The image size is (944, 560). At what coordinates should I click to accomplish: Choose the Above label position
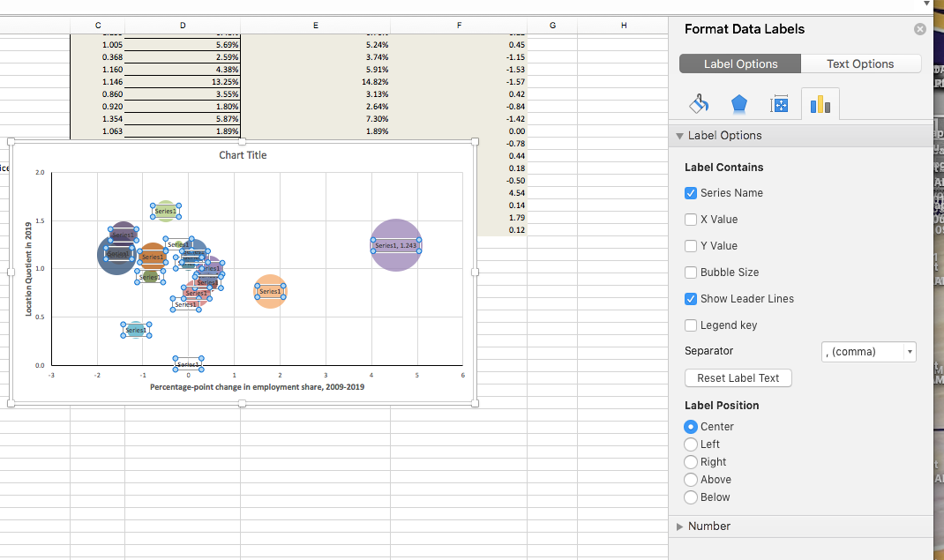pos(691,479)
